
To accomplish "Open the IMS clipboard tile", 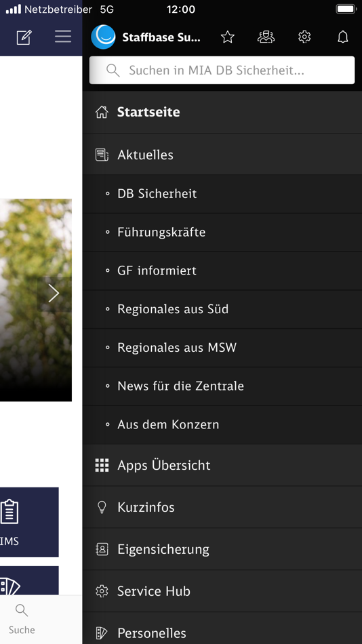I will pyautogui.click(x=29, y=522).
